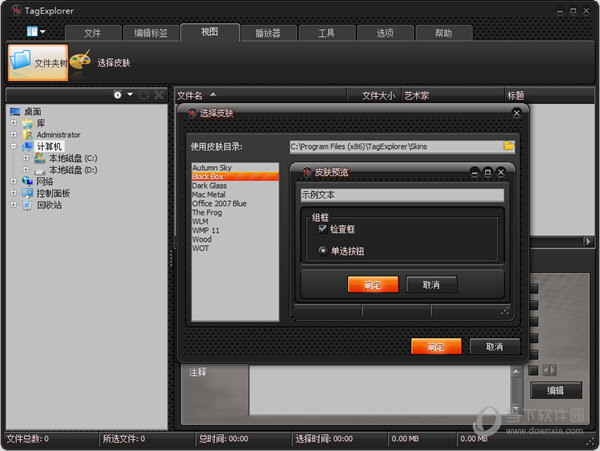Click the 网络 network icon
The image size is (600, 451).
pyautogui.click(x=28, y=181)
